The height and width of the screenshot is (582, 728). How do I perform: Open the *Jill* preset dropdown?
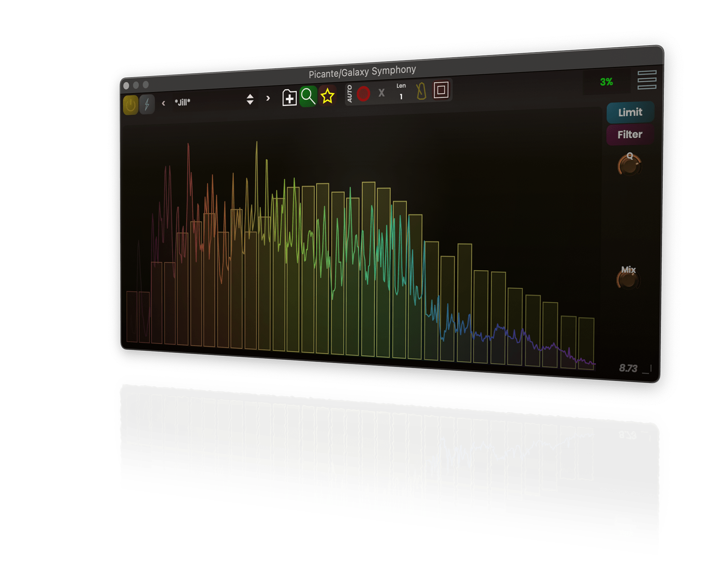point(208,101)
